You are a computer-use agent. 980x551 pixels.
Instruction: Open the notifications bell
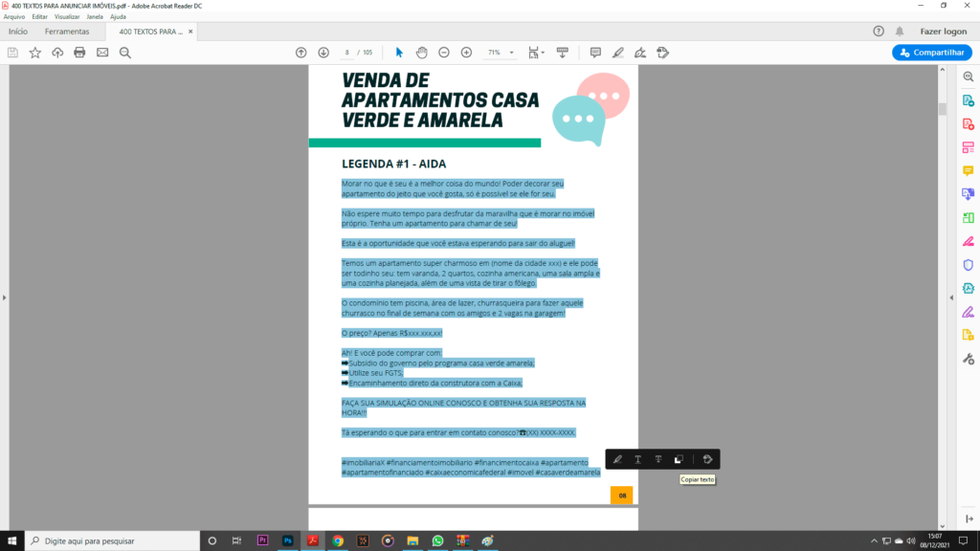(x=900, y=32)
